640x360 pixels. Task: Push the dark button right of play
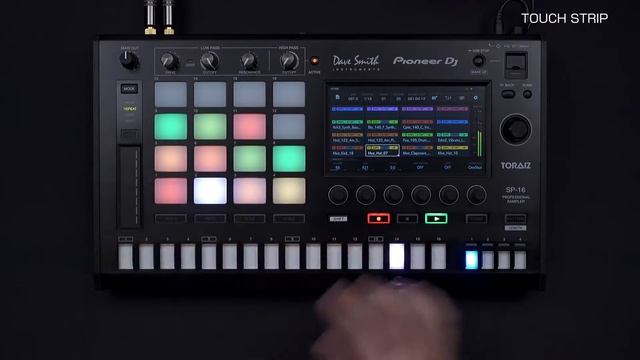pyautogui.click(x=476, y=219)
